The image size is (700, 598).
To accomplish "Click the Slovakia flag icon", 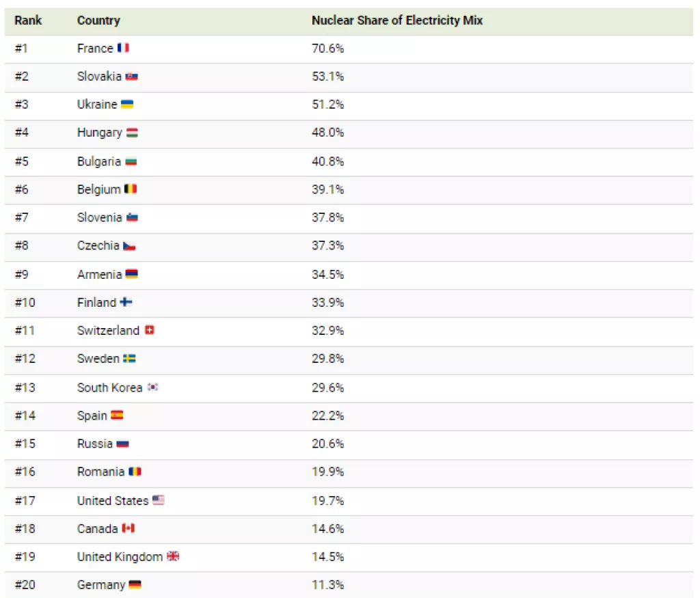I will 131,77.
